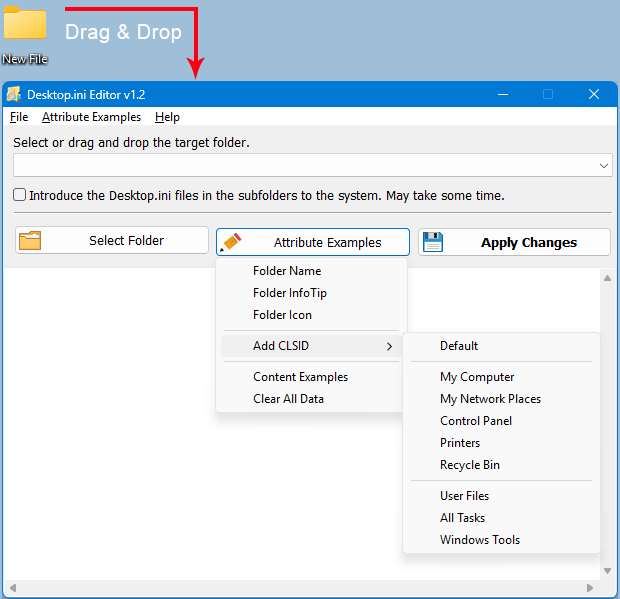Open Attribute Examples in the menu bar
This screenshot has height=599, width=620.
tap(91, 117)
